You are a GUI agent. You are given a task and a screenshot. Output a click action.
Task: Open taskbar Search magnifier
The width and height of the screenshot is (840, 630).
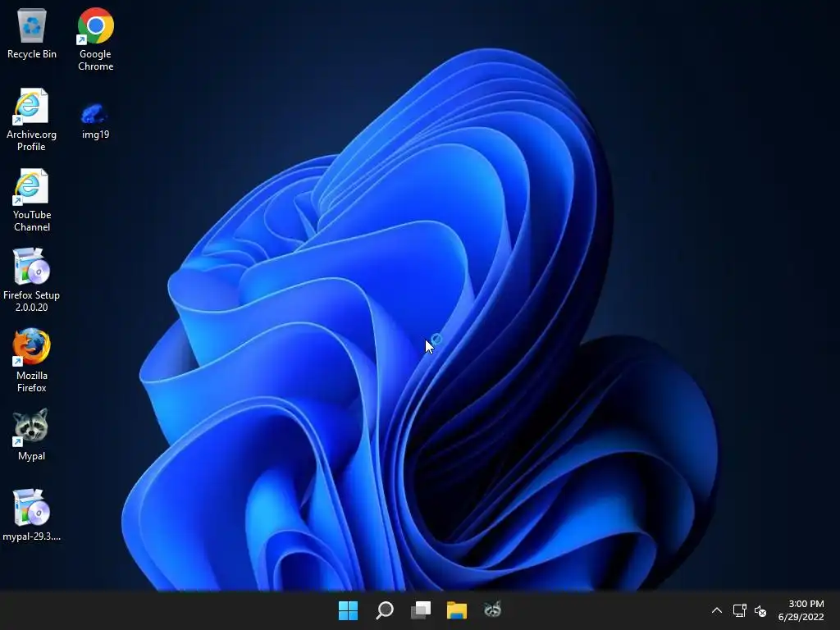tap(385, 610)
